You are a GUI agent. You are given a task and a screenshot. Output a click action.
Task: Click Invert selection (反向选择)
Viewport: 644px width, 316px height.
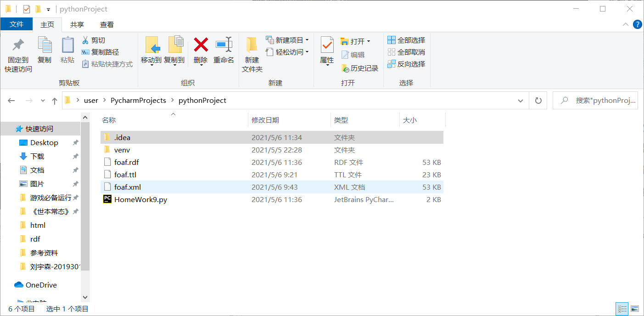click(x=407, y=64)
